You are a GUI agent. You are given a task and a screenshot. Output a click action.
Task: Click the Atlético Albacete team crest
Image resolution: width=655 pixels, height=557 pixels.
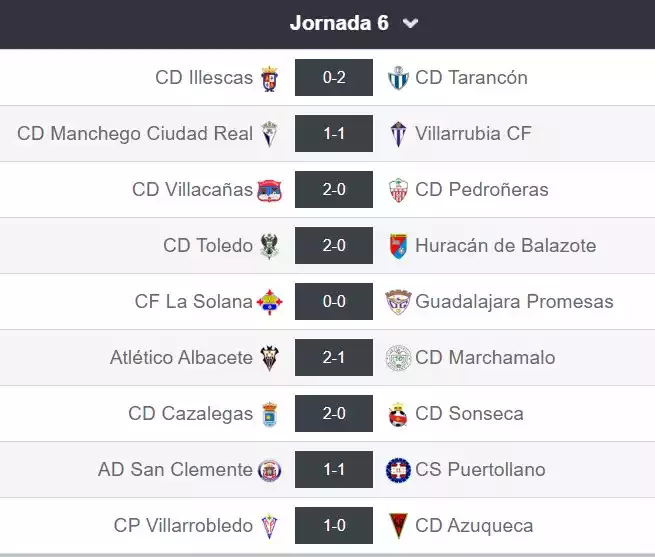coord(270,358)
